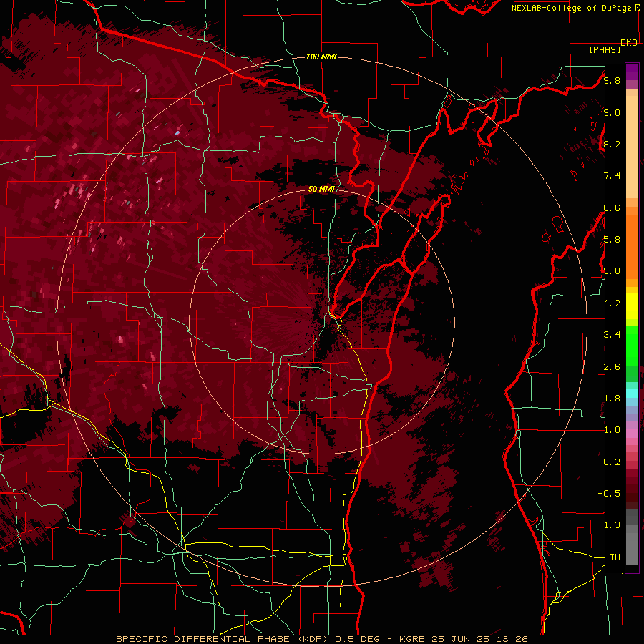Click the -1.3 value on the scale
The height and width of the screenshot is (644, 644).
click(609, 525)
